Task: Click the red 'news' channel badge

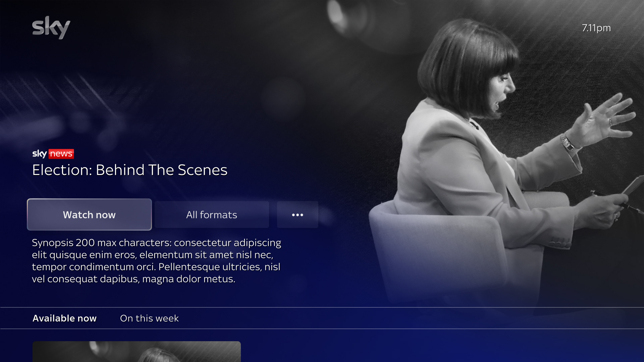Action: coord(61,154)
